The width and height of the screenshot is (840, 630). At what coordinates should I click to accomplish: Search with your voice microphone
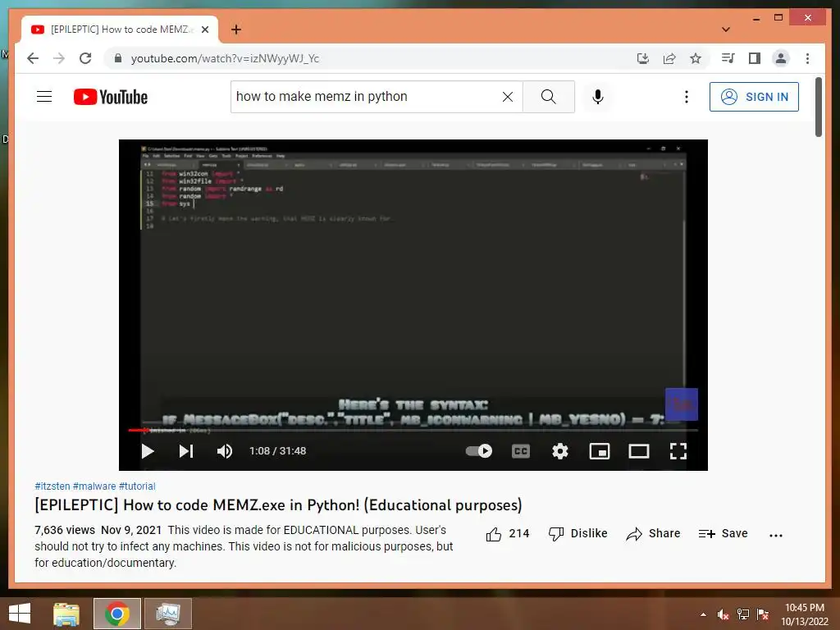(x=598, y=97)
